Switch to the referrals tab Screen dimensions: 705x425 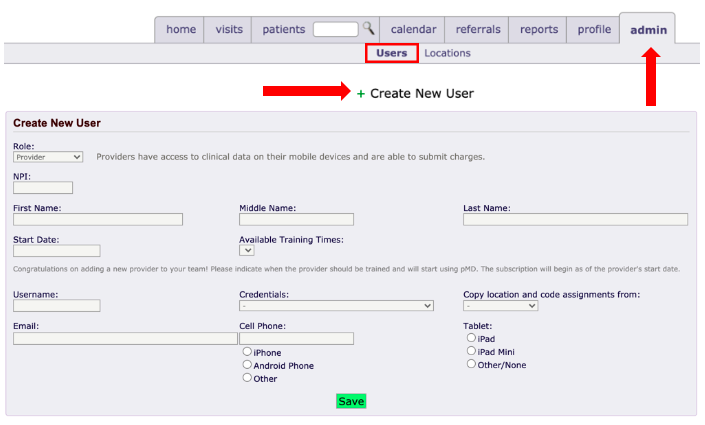[478, 30]
